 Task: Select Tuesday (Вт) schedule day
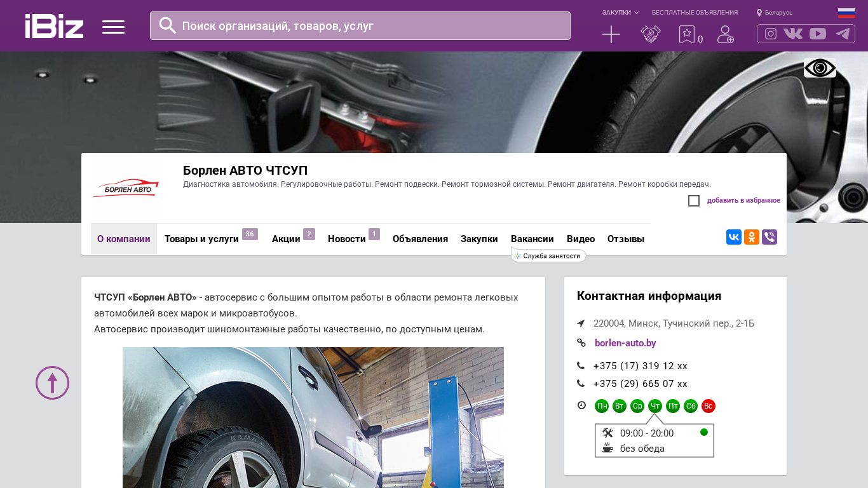point(620,406)
